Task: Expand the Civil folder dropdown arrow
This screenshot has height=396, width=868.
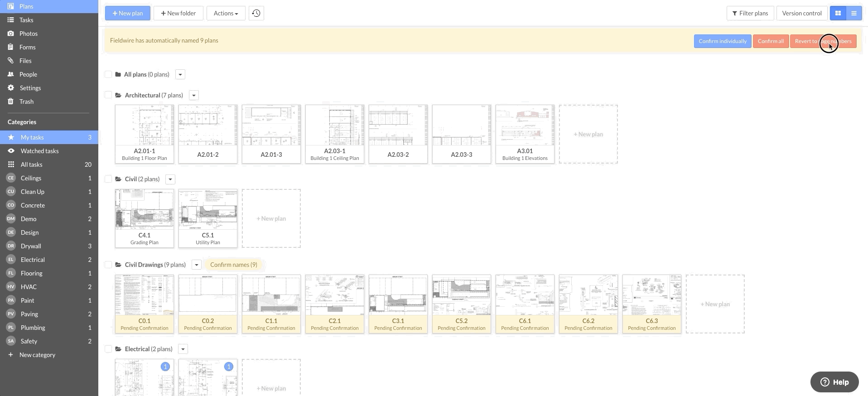Action: (x=170, y=179)
